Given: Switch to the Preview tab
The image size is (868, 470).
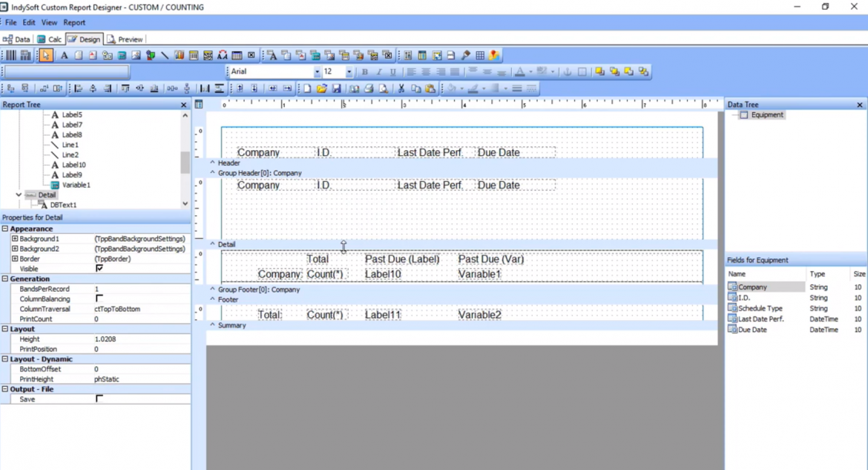Looking at the screenshot, I should pyautogui.click(x=130, y=39).
